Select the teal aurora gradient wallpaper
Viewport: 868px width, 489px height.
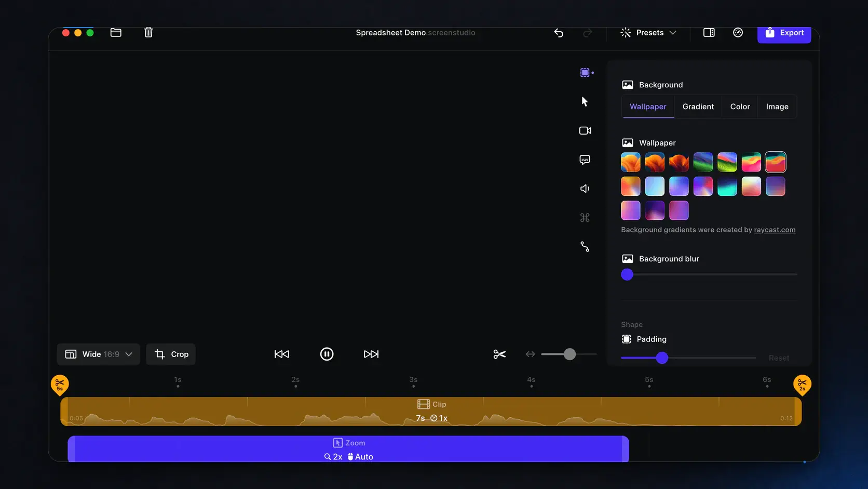click(x=727, y=187)
